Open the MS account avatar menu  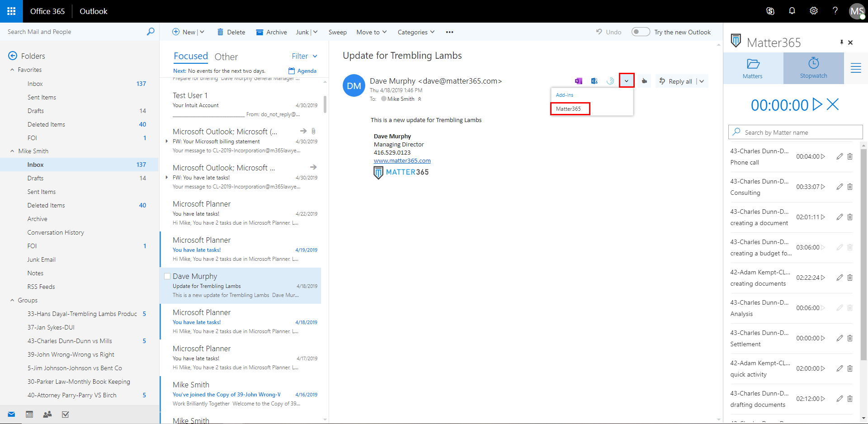click(857, 11)
